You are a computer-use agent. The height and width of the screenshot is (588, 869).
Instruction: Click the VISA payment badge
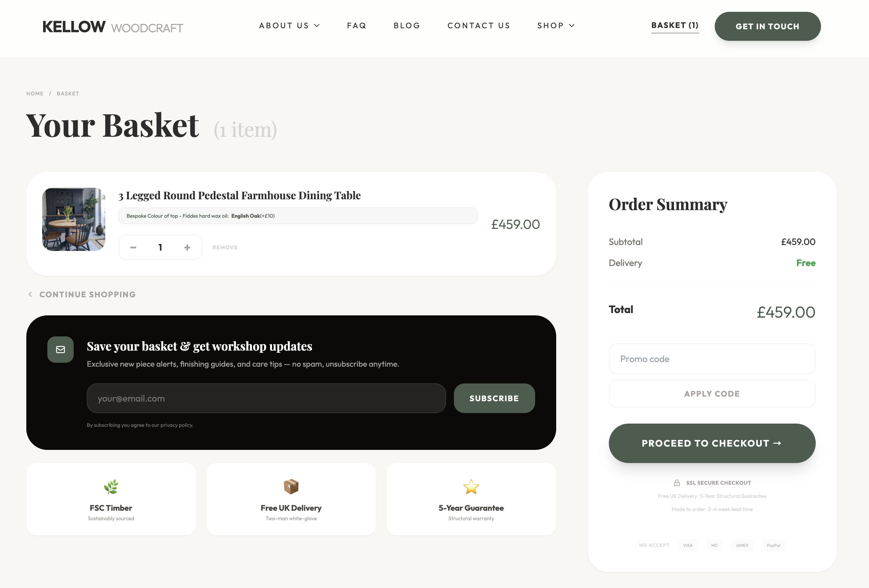(x=688, y=545)
